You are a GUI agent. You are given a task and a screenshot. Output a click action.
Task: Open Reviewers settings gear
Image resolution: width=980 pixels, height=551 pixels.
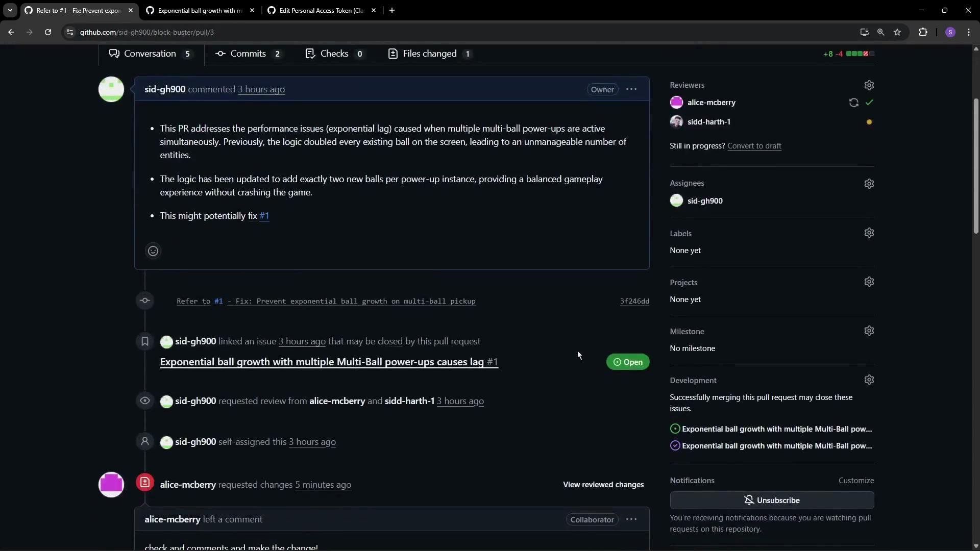pos(869,85)
